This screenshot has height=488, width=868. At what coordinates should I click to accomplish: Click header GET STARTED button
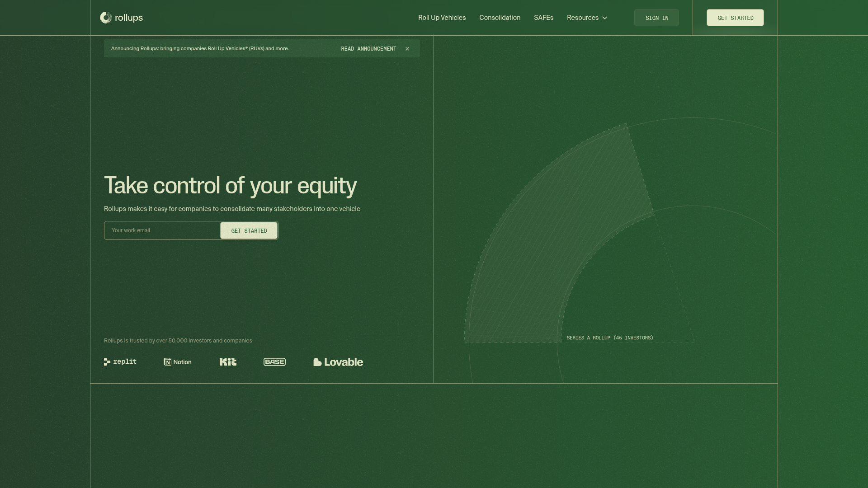[x=735, y=18]
